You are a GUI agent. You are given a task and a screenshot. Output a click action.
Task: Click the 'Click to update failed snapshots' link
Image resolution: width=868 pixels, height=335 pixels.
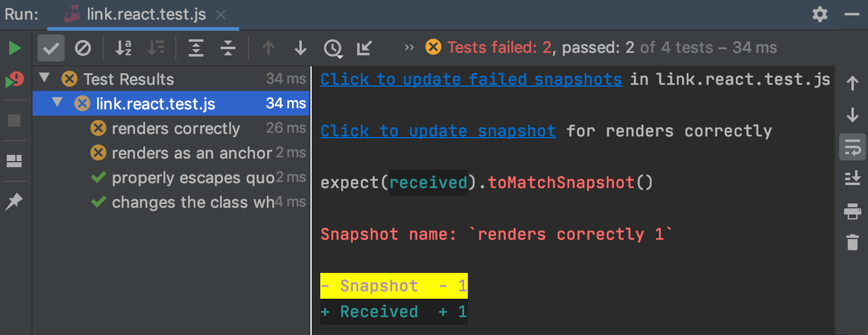[x=471, y=79]
